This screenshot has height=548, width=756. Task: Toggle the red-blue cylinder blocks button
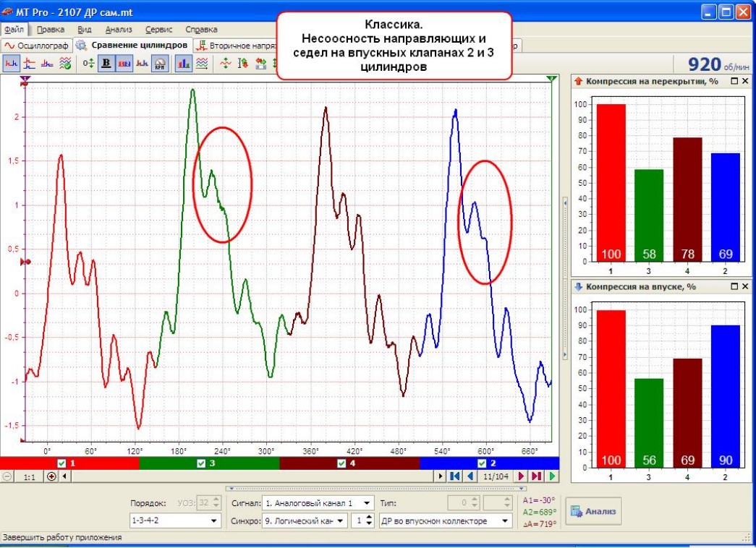click(x=124, y=63)
